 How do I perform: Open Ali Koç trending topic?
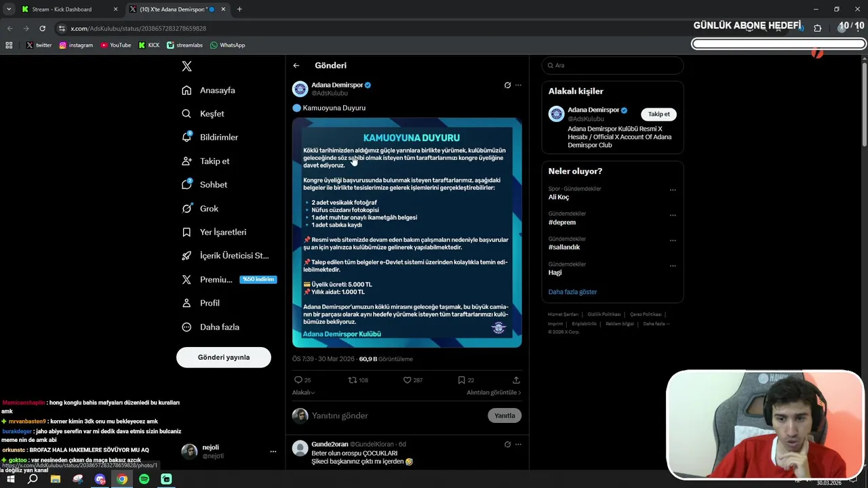pyautogui.click(x=559, y=197)
